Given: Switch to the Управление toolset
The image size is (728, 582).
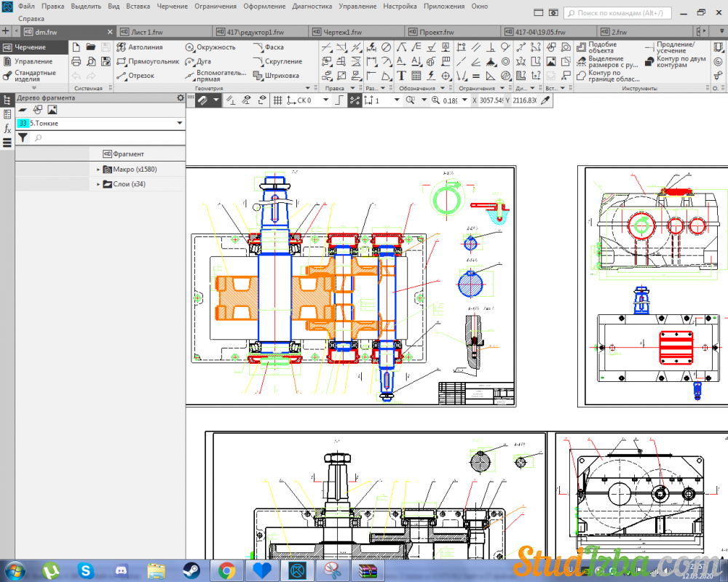Looking at the screenshot, I should [33, 62].
